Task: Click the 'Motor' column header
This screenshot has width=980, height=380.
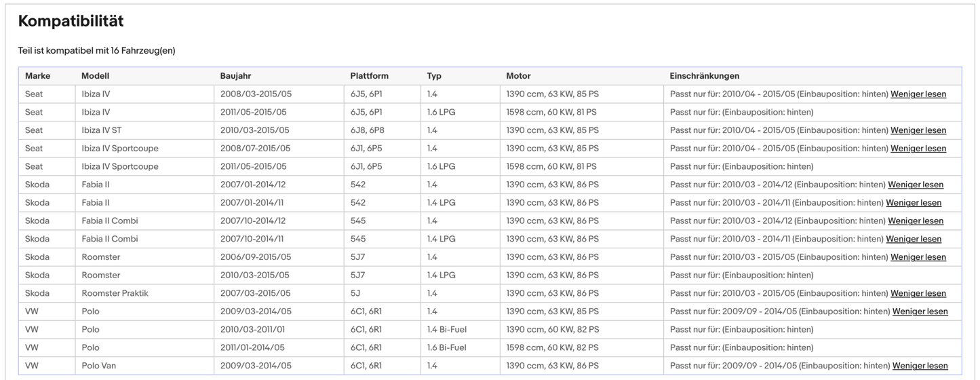Action: click(518, 76)
